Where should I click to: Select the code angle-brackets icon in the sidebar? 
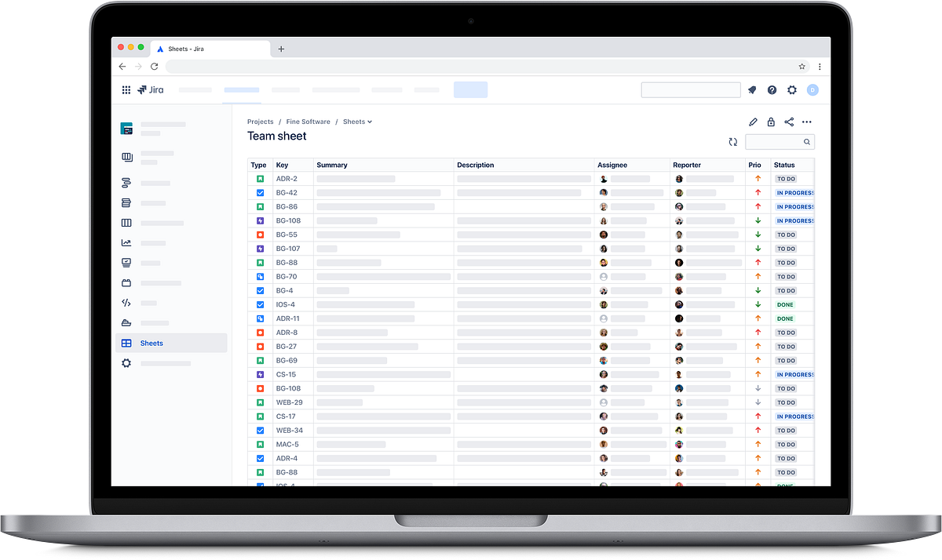click(126, 302)
